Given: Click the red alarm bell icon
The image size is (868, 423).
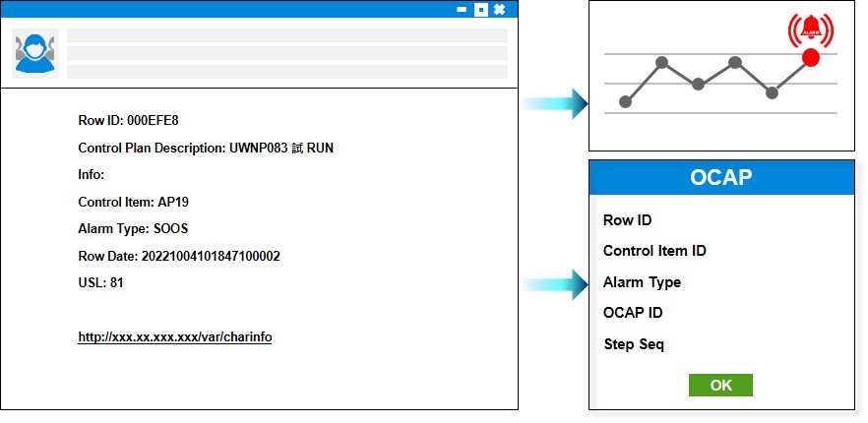Looking at the screenshot, I should (x=810, y=30).
